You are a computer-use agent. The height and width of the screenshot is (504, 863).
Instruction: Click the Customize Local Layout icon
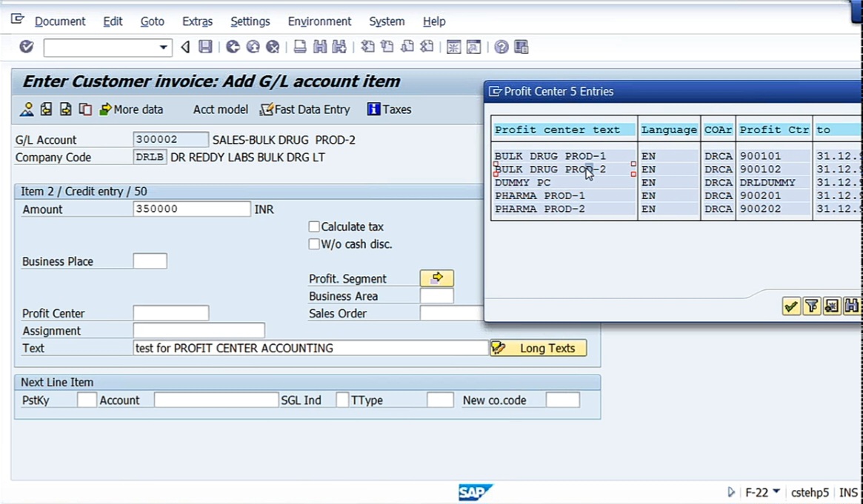(x=522, y=47)
